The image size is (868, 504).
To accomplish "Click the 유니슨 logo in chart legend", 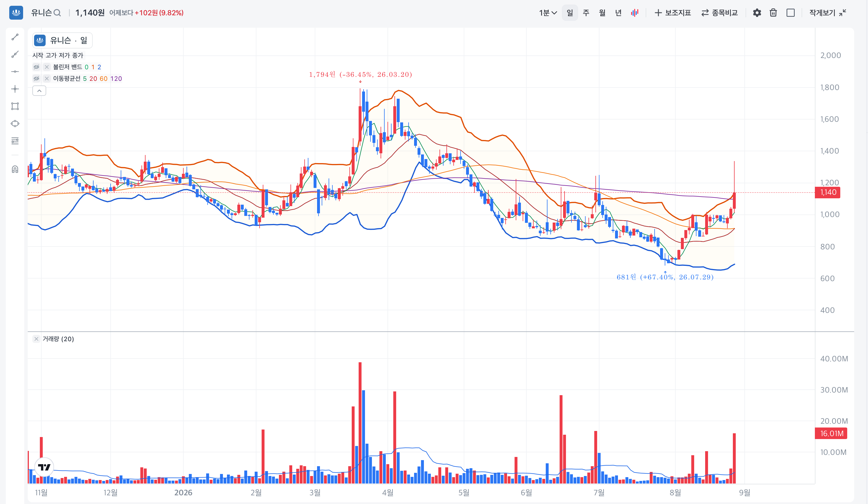I will [x=40, y=40].
